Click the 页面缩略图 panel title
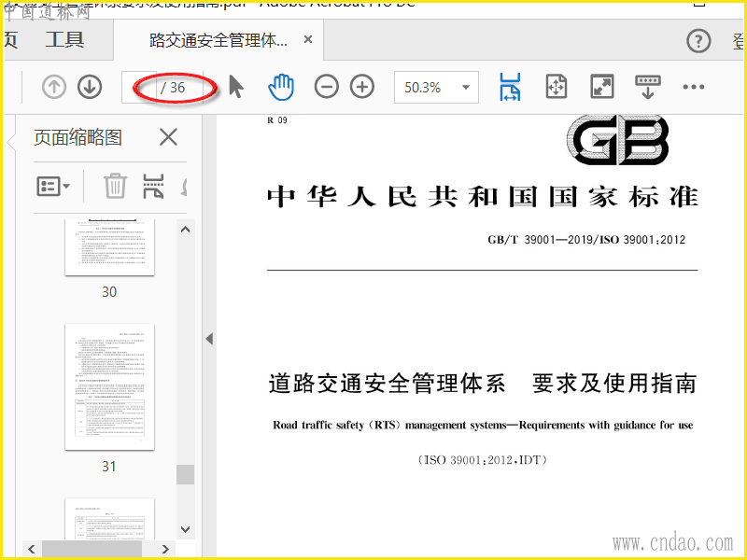Screen dimensions: 747x560 point(78,137)
